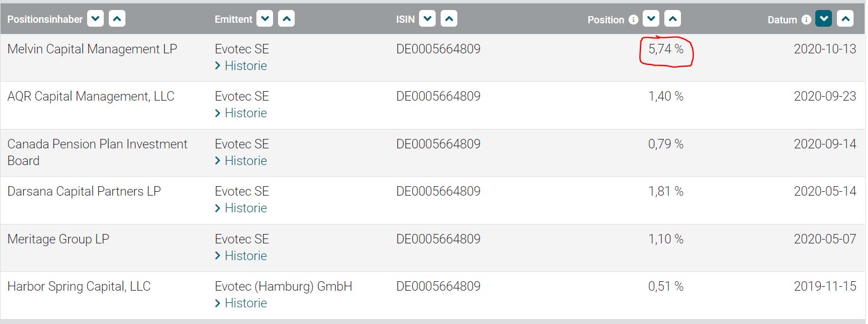Sort Position column descending

pyautogui.click(x=651, y=19)
